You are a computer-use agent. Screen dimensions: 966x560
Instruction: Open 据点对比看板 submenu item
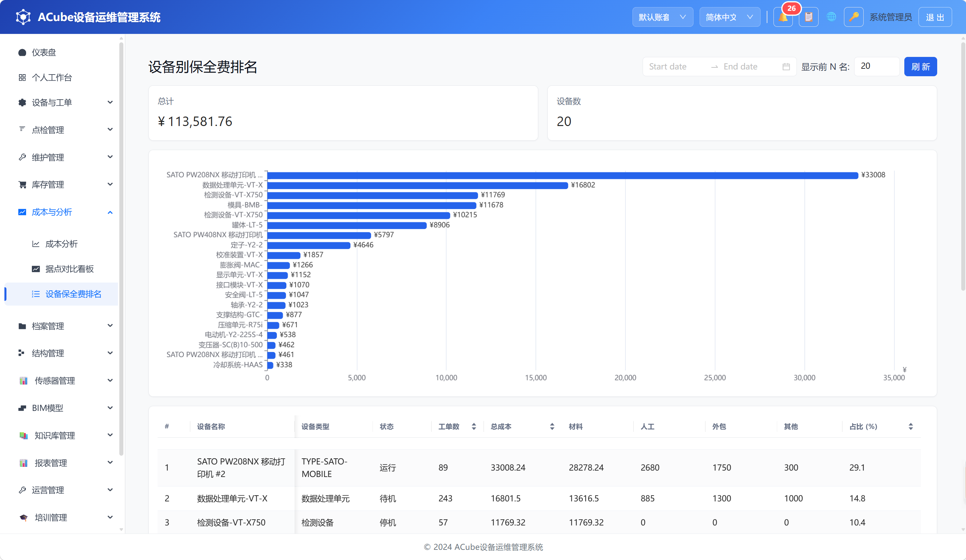pyautogui.click(x=61, y=269)
